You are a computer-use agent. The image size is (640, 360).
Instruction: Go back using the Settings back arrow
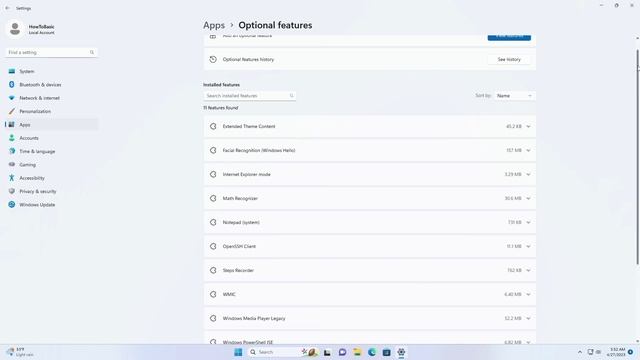pyautogui.click(x=7, y=8)
